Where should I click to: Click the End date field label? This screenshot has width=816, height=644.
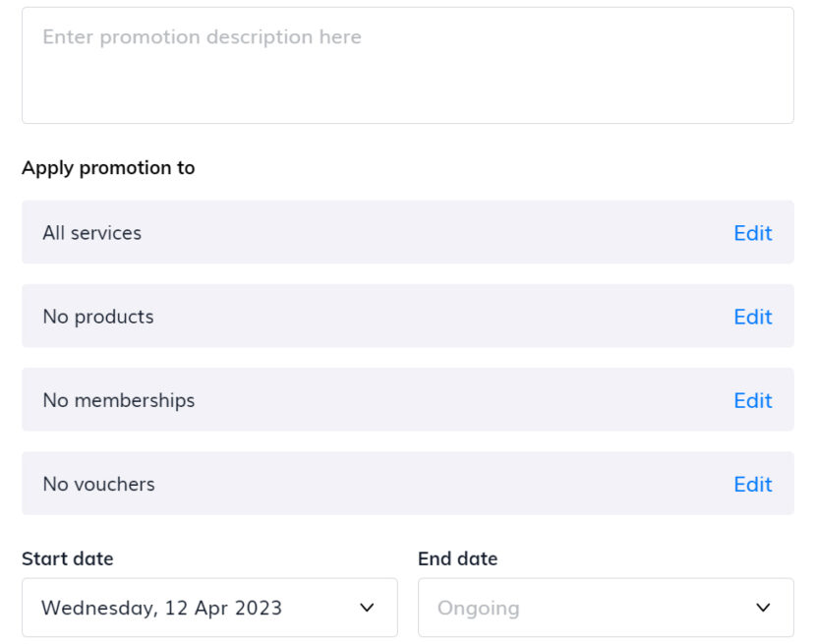pos(457,558)
